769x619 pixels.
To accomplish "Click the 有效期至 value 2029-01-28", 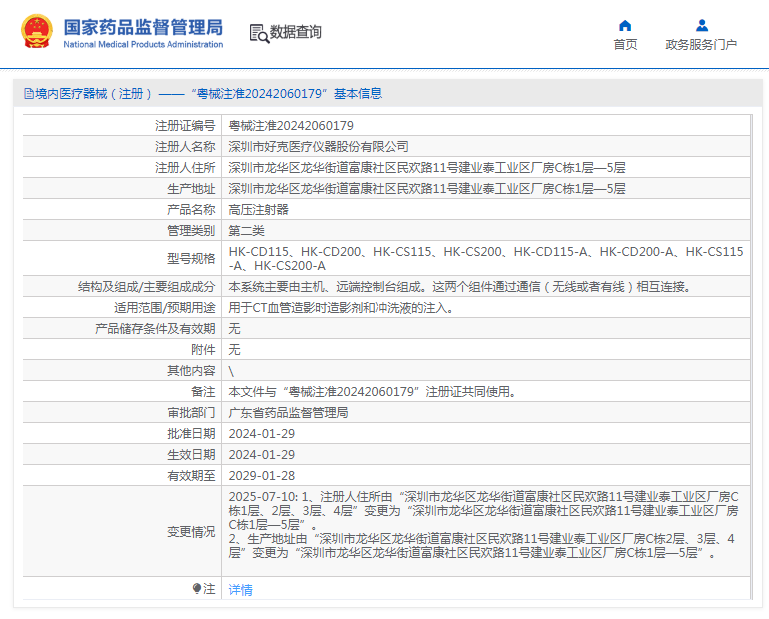I will pos(261,476).
